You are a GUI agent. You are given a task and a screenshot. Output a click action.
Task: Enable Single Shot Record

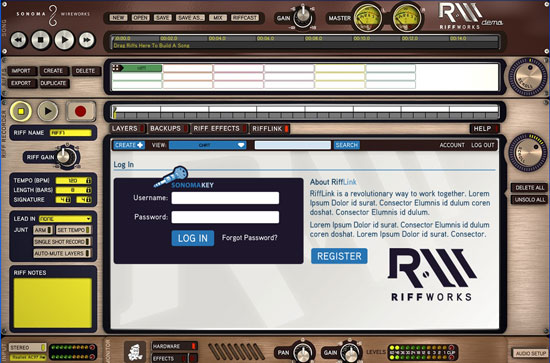(62, 242)
